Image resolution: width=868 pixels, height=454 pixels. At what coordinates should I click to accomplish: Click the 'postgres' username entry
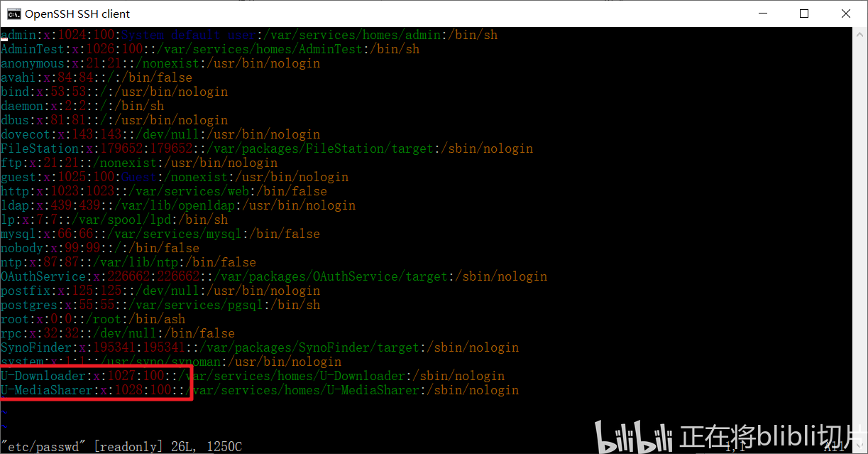28,305
